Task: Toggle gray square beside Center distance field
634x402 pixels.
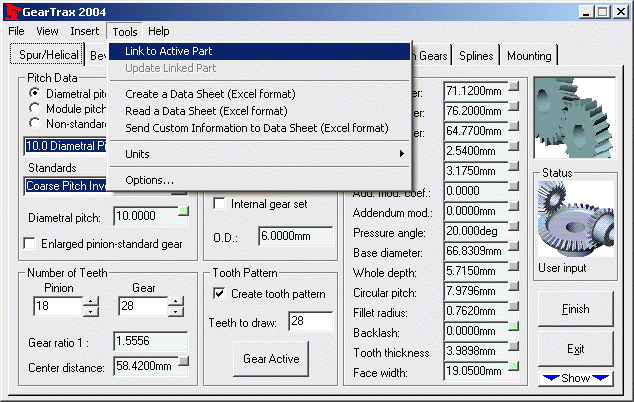Action: pos(184,361)
